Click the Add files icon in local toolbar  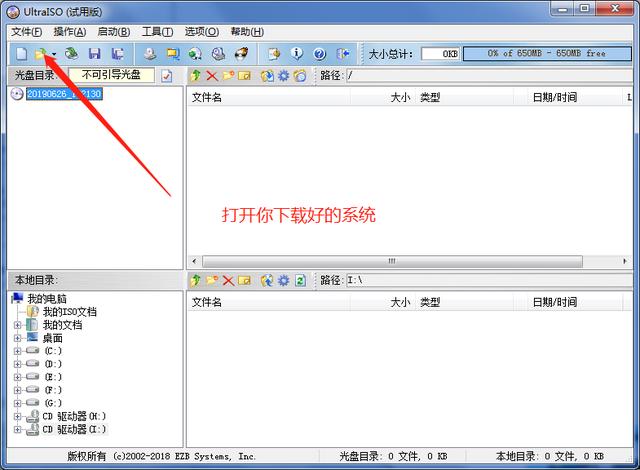pos(267,280)
